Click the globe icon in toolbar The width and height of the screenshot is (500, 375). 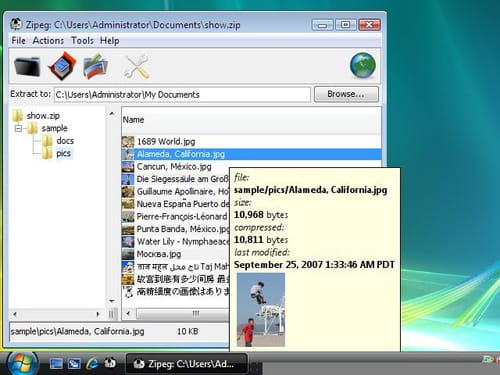(363, 66)
